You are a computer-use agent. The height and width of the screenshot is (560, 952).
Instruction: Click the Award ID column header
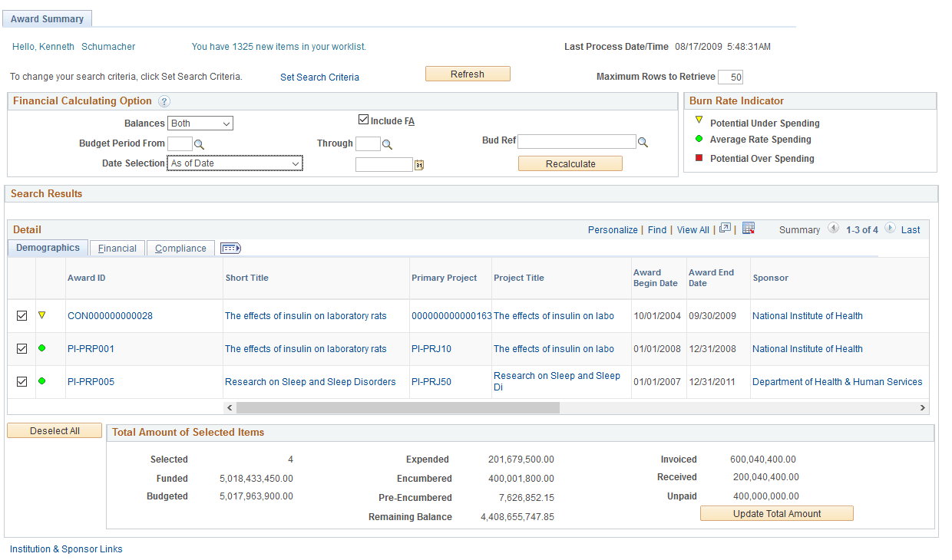tap(87, 278)
